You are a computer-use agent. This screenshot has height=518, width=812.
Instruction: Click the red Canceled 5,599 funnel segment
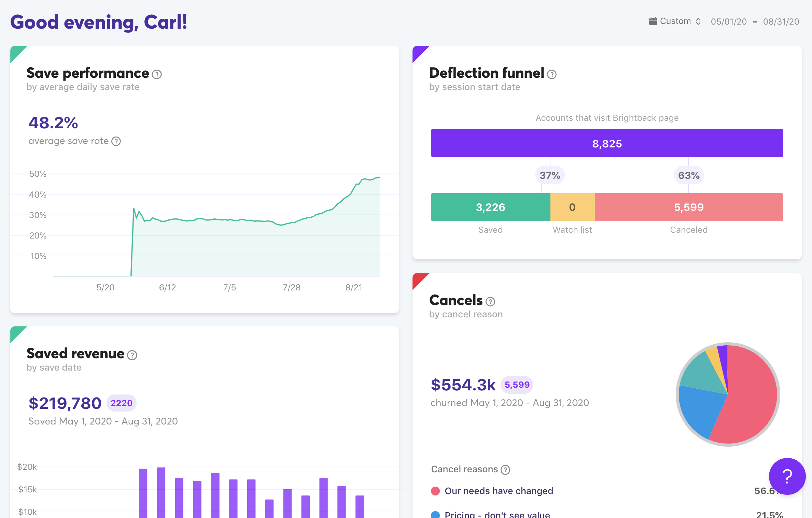689,207
